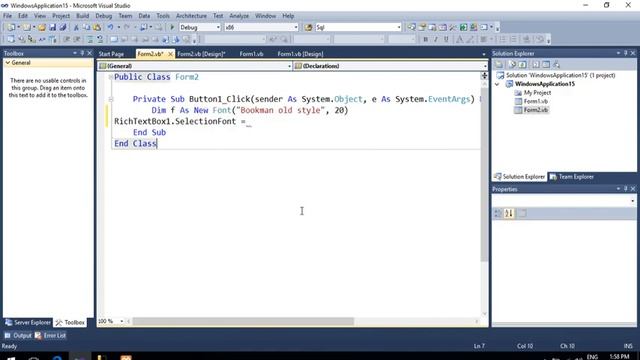Click Property Pages icon in Properties panel

(522, 213)
